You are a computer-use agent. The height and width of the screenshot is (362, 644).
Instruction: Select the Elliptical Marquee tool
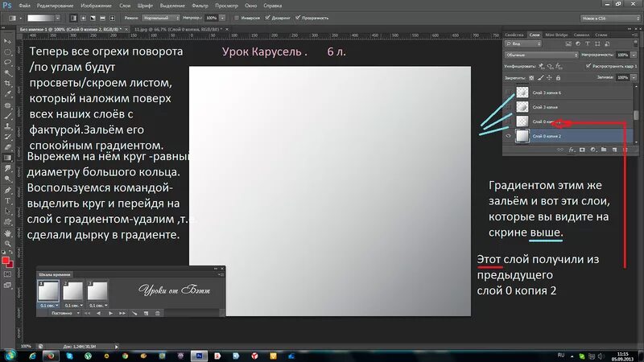pos(7,52)
